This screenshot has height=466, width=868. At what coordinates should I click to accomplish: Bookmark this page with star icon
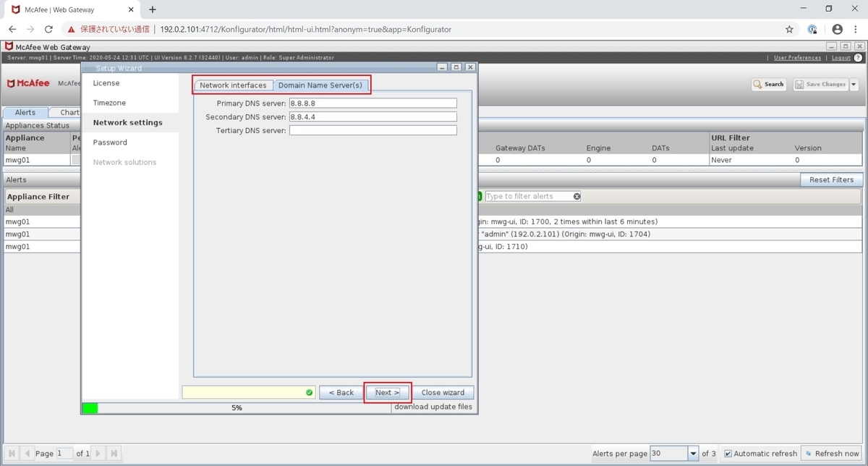point(789,29)
